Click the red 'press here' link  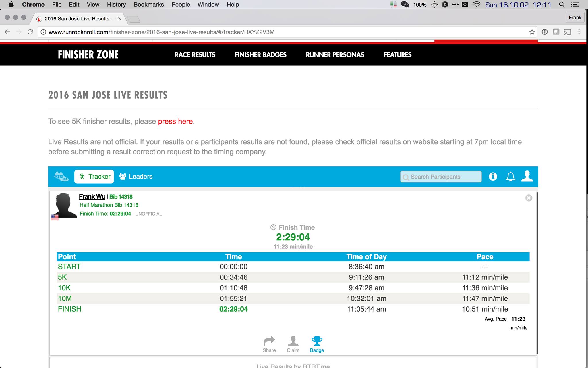[175, 121]
